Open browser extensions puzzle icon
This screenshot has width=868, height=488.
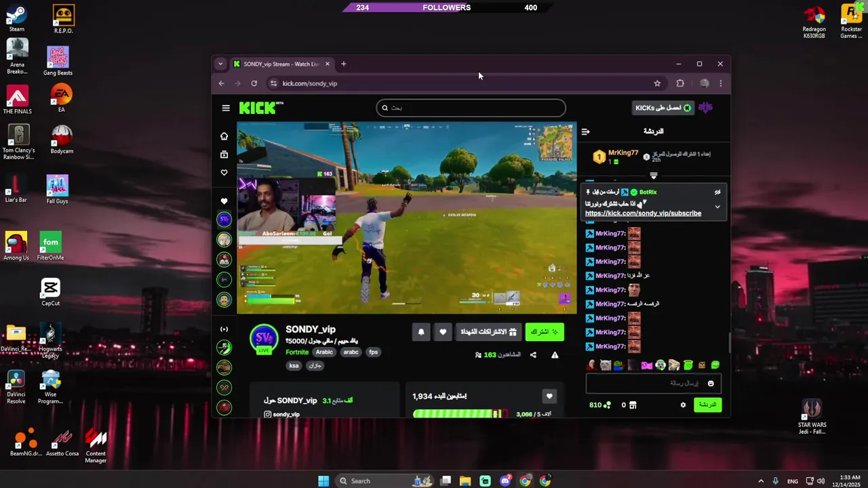point(680,83)
